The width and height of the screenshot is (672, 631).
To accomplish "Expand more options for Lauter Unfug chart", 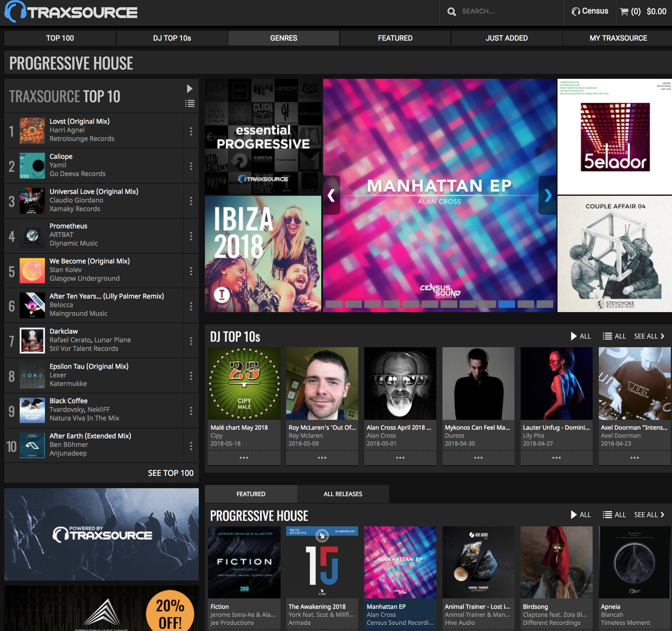I will 556,458.
